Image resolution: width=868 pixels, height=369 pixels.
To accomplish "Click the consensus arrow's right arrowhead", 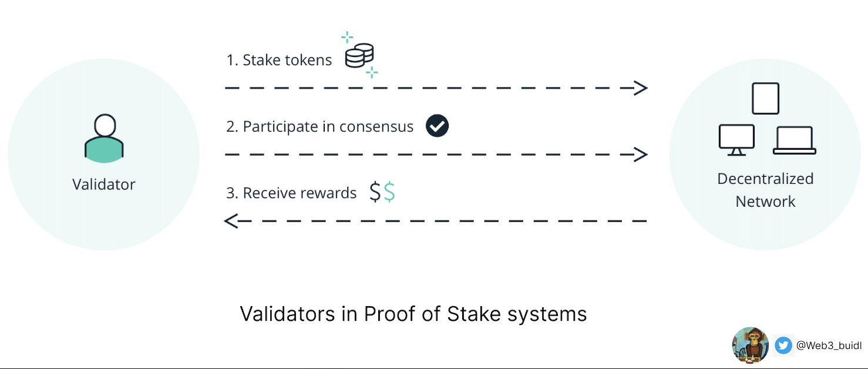I will pyautogui.click(x=640, y=155).
